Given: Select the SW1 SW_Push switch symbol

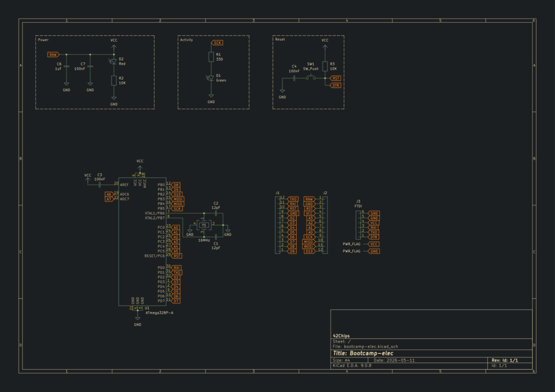Looking at the screenshot, I should (x=311, y=78).
